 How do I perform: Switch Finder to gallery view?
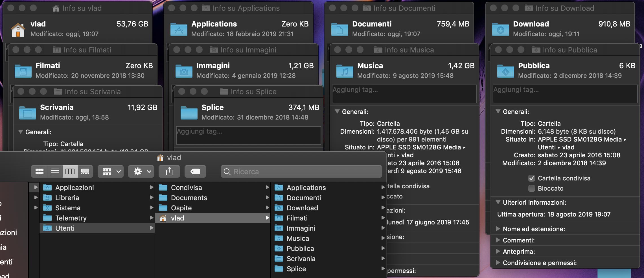[x=85, y=171]
